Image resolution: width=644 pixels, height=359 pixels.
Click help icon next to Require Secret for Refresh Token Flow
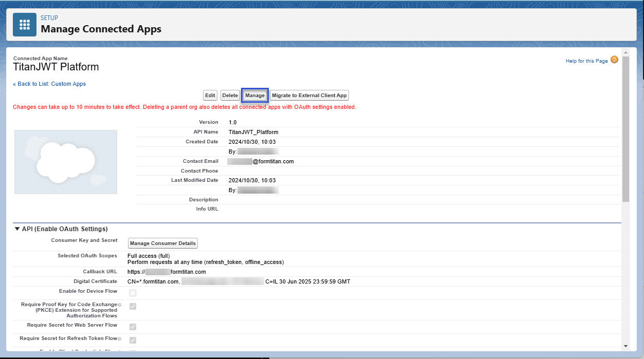point(120,338)
